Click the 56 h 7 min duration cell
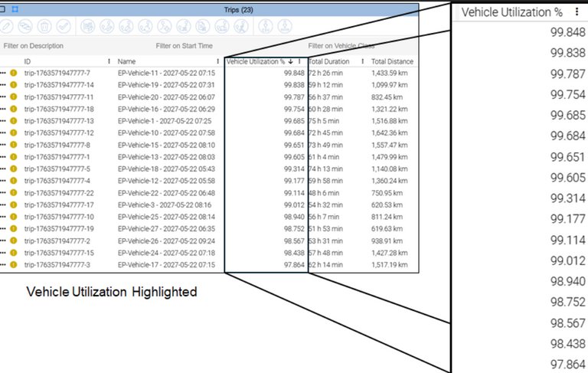 [x=324, y=217]
